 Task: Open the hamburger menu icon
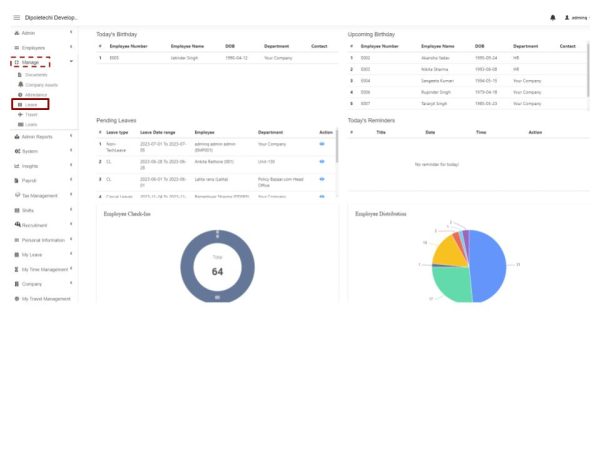pyautogui.click(x=16, y=18)
